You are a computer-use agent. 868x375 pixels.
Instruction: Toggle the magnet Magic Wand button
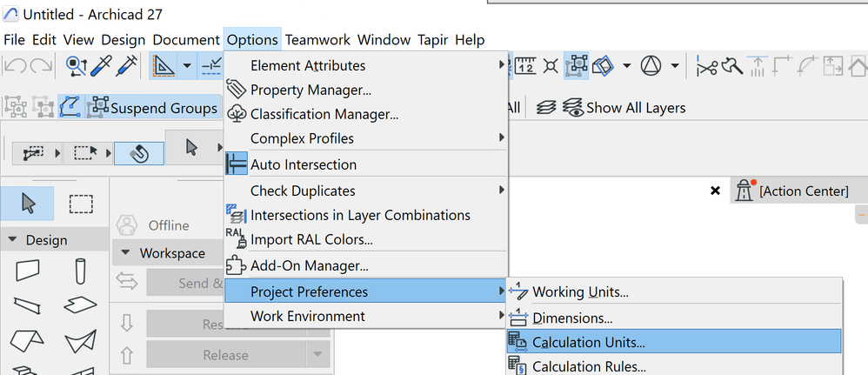click(x=138, y=152)
